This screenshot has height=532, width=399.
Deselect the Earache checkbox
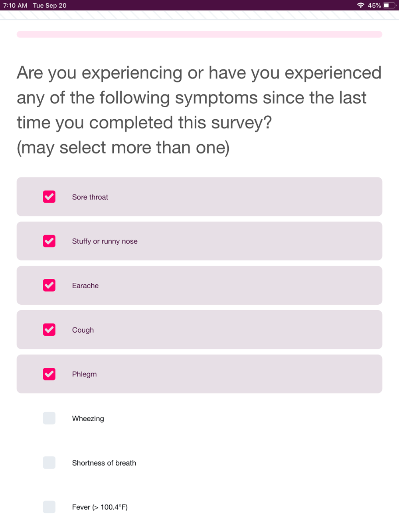49,285
